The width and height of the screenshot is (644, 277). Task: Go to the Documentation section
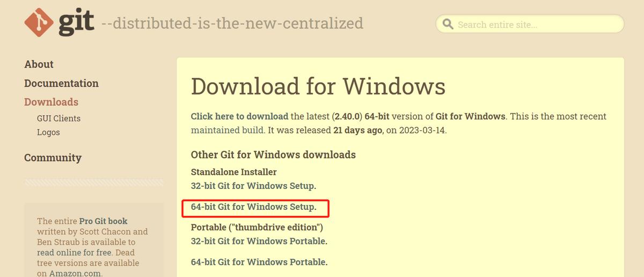(x=61, y=83)
